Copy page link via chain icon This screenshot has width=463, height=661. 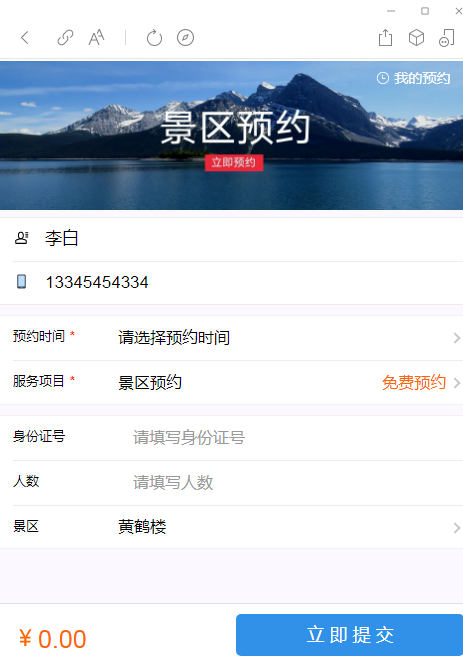(x=65, y=38)
